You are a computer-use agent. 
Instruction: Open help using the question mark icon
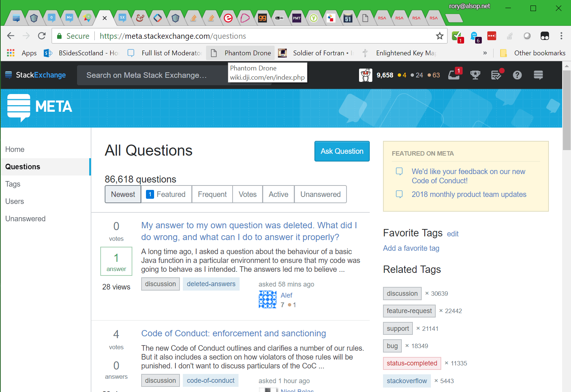(517, 75)
